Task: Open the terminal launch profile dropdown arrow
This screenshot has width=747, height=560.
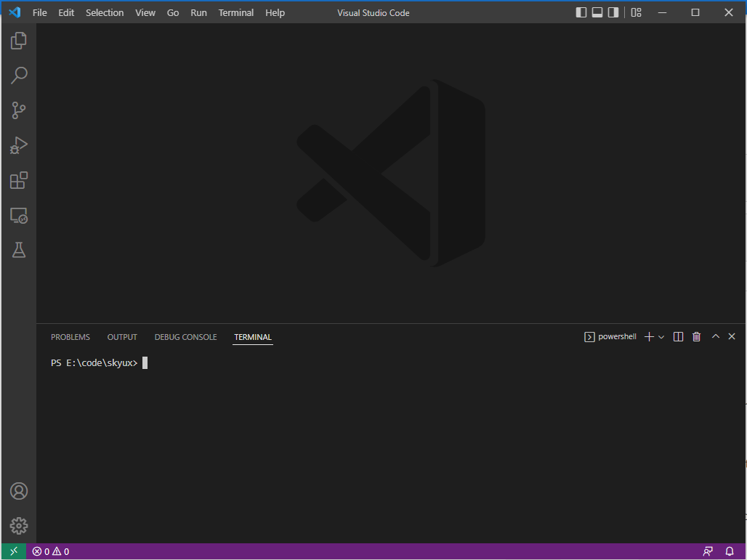Action: click(661, 337)
